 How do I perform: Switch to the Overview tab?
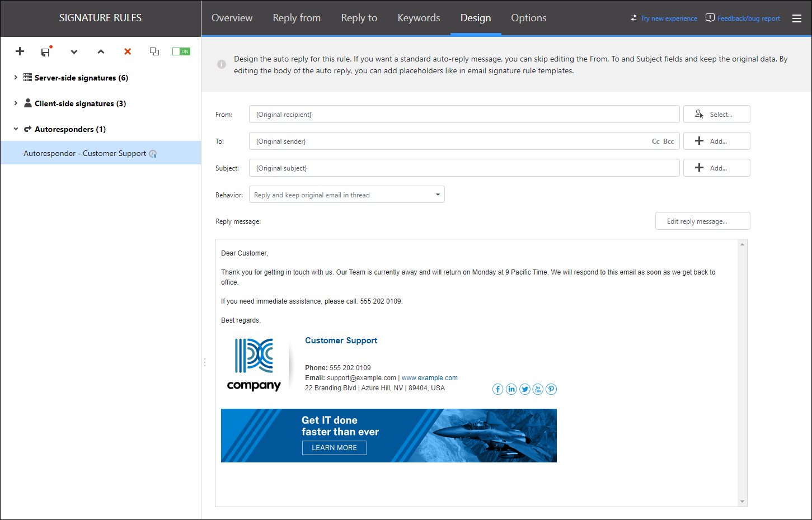point(232,18)
